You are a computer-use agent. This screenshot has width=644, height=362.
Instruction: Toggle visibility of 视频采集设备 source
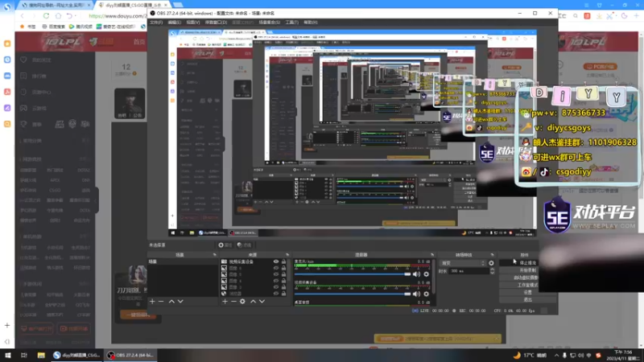[276, 261]
